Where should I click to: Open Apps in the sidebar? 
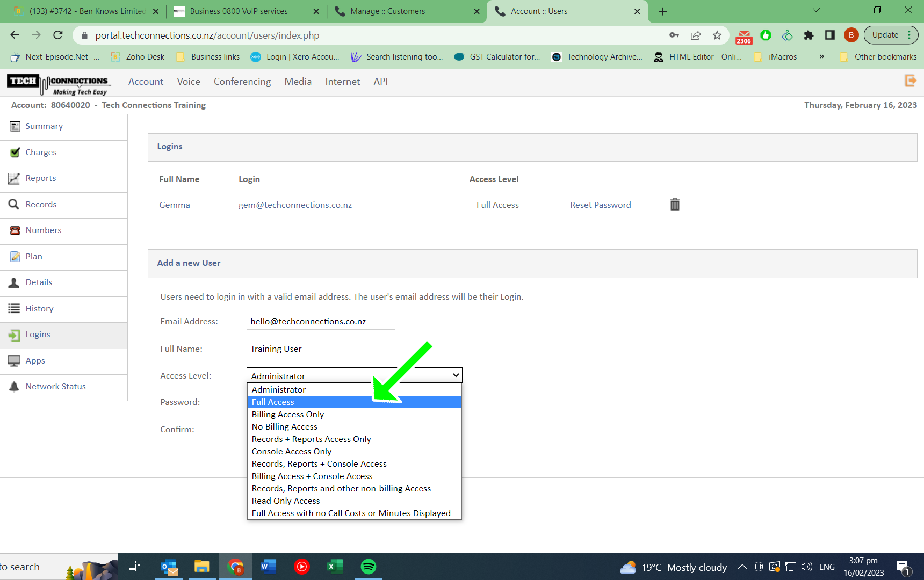point(63,361)
